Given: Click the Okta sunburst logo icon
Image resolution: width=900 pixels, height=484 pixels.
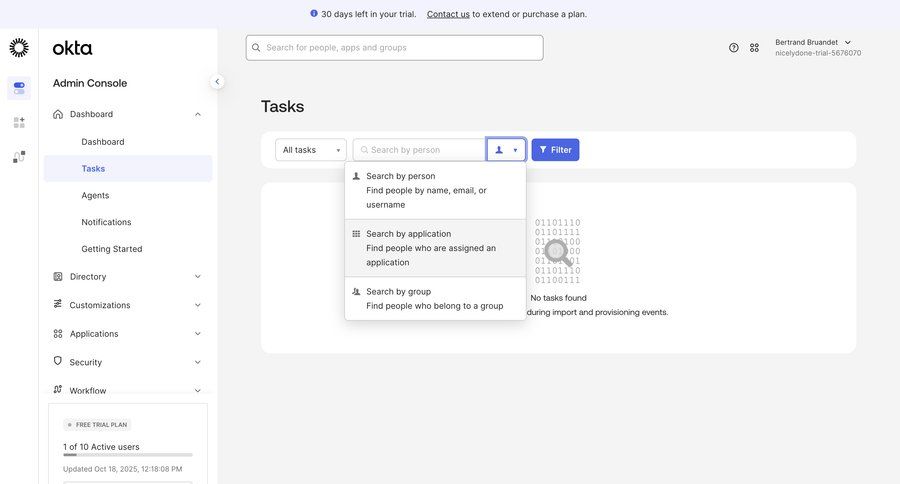Looking at the screenshot, I should [19, 48].
